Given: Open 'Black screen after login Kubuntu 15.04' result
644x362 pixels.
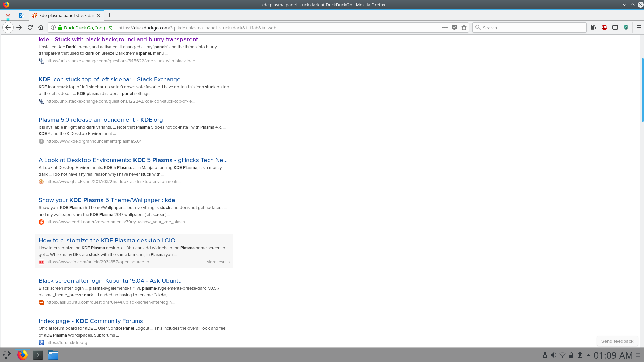Looking at the screenshot, I should 110,281.
